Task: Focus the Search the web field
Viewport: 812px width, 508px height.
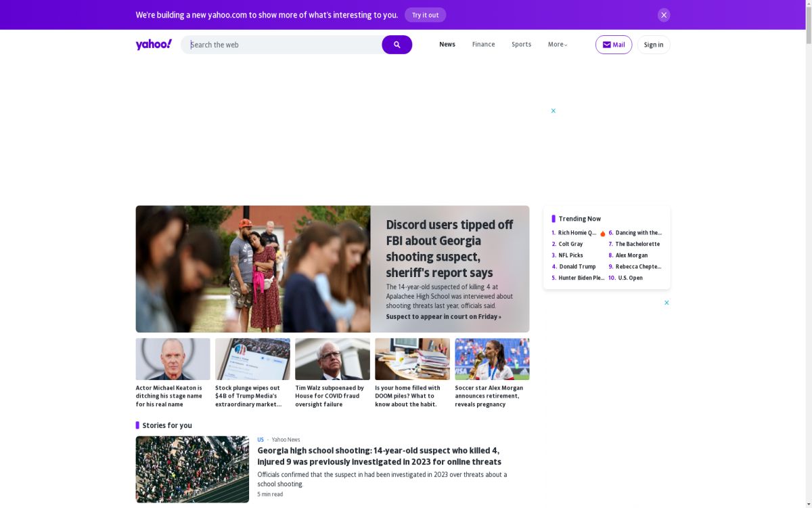Action: coord(281,45)
